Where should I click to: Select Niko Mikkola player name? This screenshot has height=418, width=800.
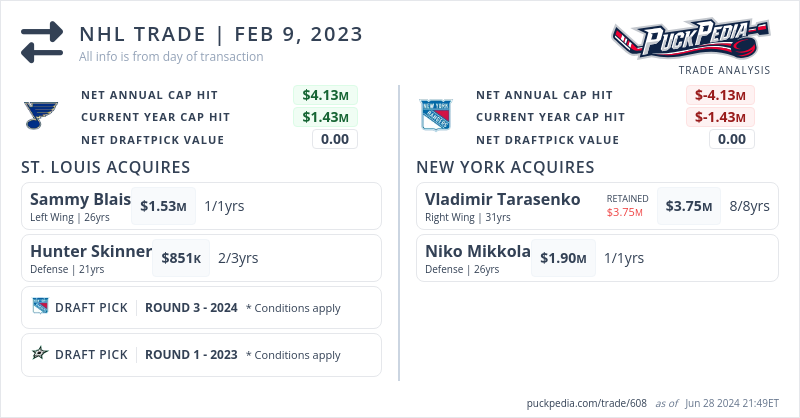point(477,251)
